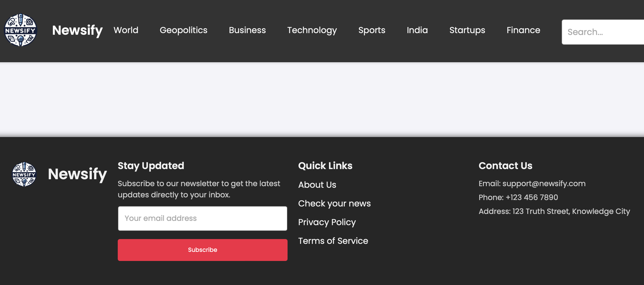
Task: Open the Newsify header brand name link
Action: pyautogui.click(x=77, y=30)
